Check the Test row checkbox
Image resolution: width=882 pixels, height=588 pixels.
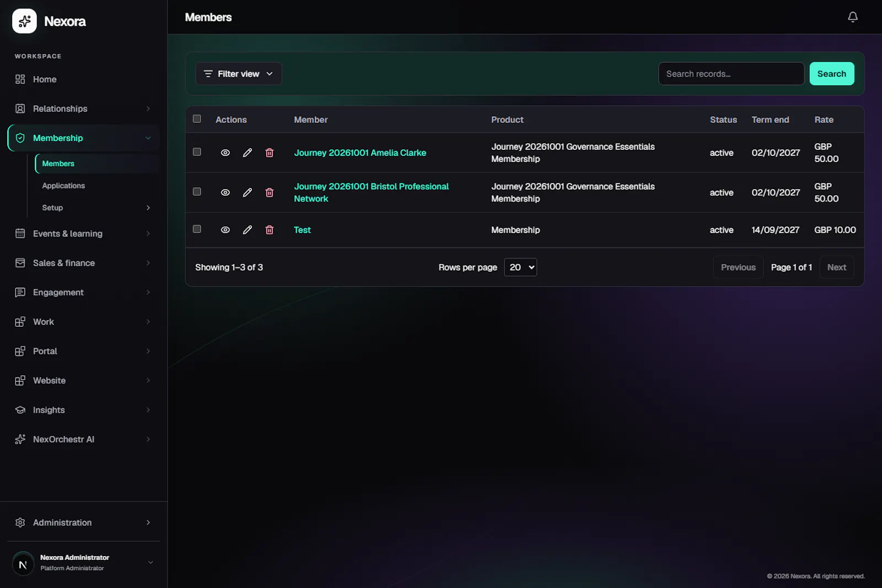point(197,229)
